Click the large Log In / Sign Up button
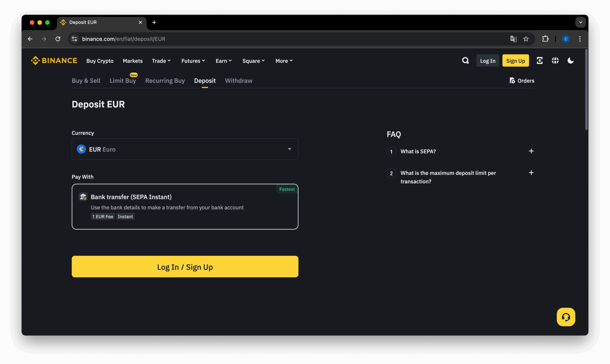The image size is (610, 364). coord(185,267)
